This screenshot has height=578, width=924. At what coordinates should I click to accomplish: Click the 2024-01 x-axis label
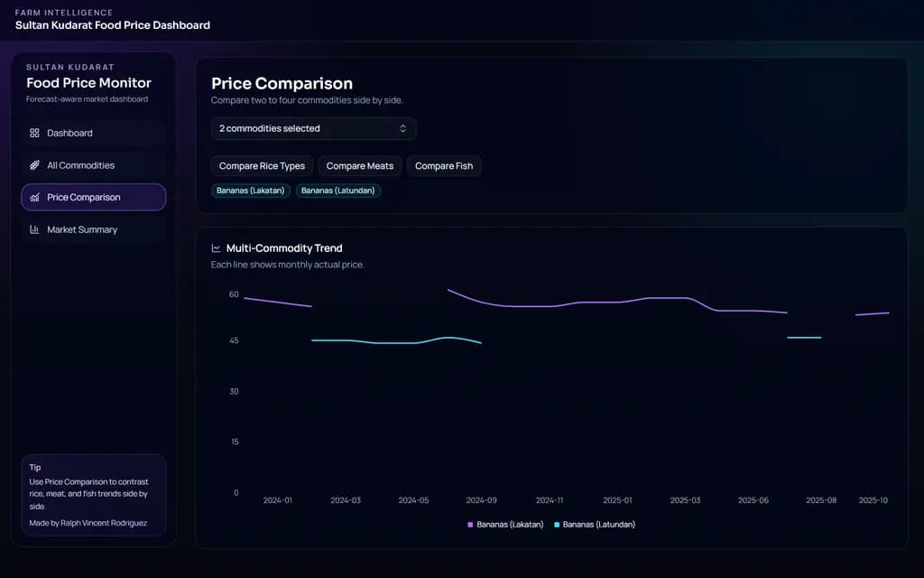278,500
